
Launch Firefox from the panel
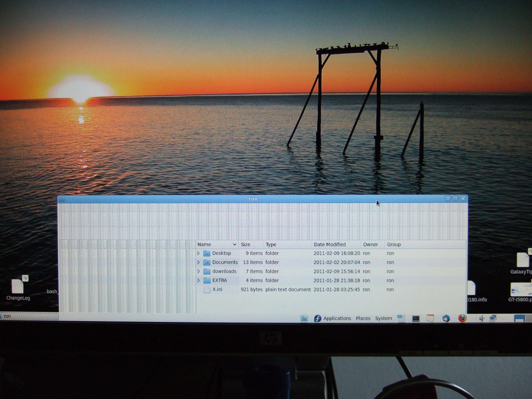point(462,318)
